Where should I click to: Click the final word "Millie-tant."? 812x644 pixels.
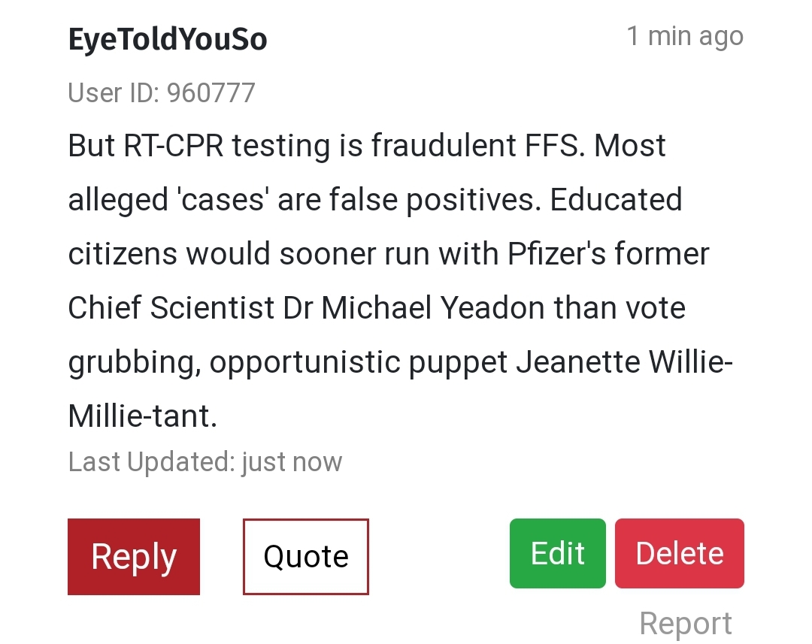click(143, 416)
